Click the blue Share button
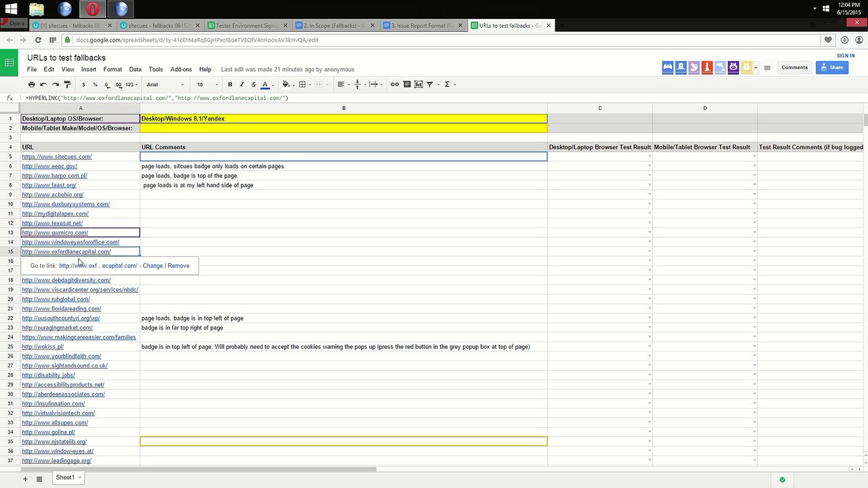The width and height of the screenshot is (868, 488). (832, 67)
